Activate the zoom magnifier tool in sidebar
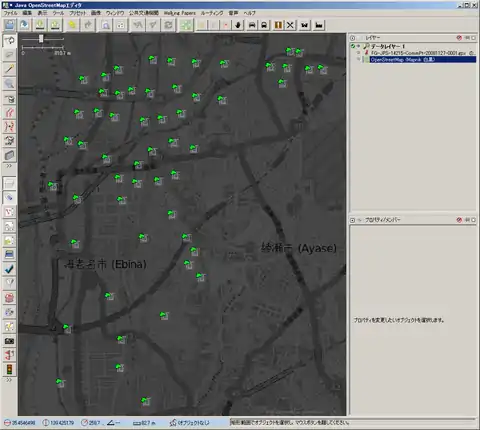 tap(10, 84)
